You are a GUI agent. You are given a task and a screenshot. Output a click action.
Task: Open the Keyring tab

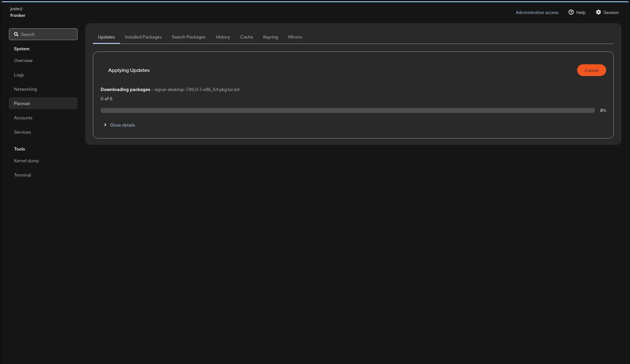(x=270, y=37)
